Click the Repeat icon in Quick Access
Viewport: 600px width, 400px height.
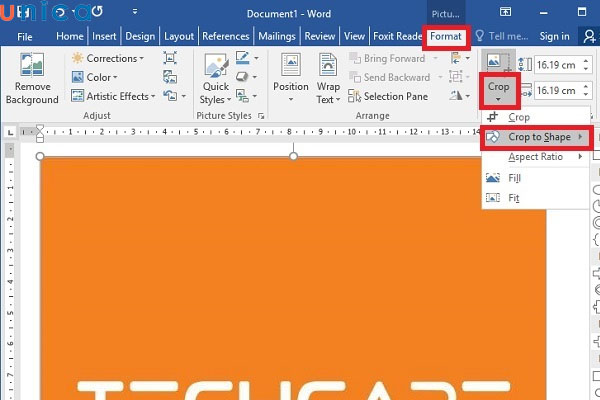click(x=97, y=12)
